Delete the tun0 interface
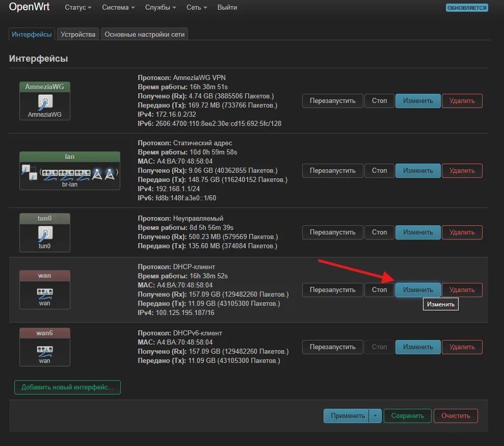Image resolution: width=504 pixels, height=446 pixels. coord(462,232)
